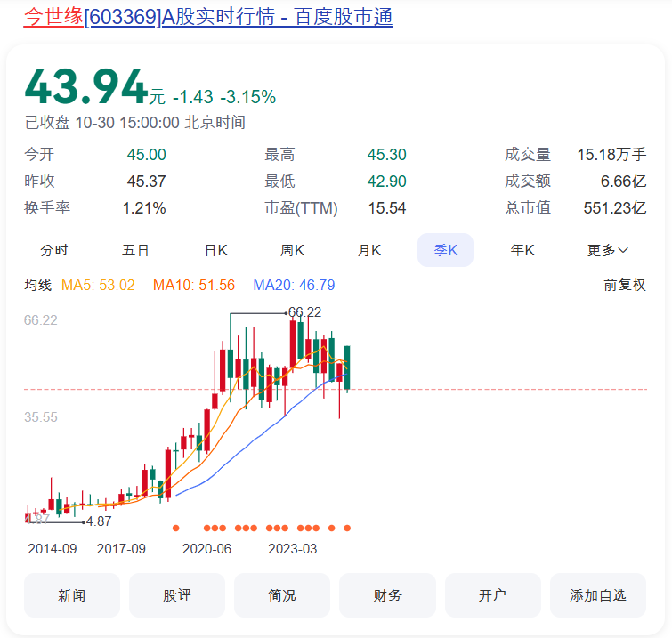Click the latest green candlestick on chart
Image resolution: width=672 pixels, height=638 pixels.
347,367
